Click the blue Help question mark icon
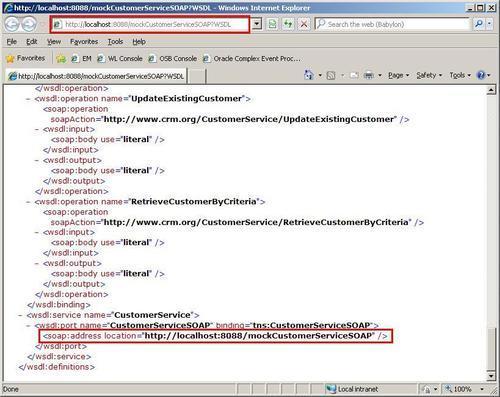Viewport: 500px width, 397px height. [x=481, y=75]
